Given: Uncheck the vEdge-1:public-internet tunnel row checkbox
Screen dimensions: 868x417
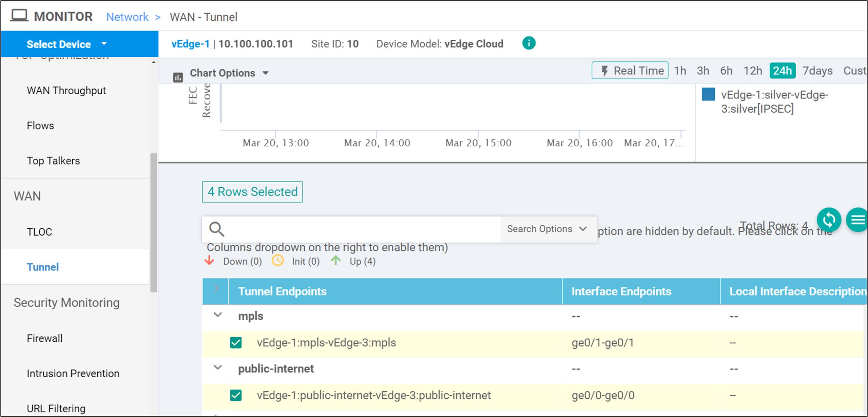Looking at the screenshot, I should (x=236, y=395).
